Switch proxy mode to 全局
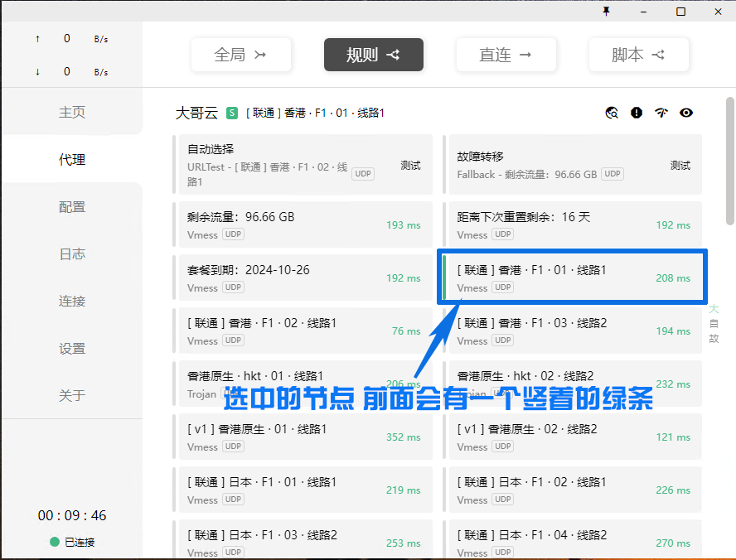The image size is (736, 560). [240, 55]
